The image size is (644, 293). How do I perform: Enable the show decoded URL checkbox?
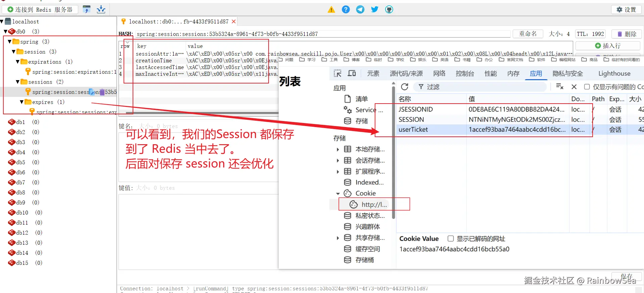[x=451, y=239]
